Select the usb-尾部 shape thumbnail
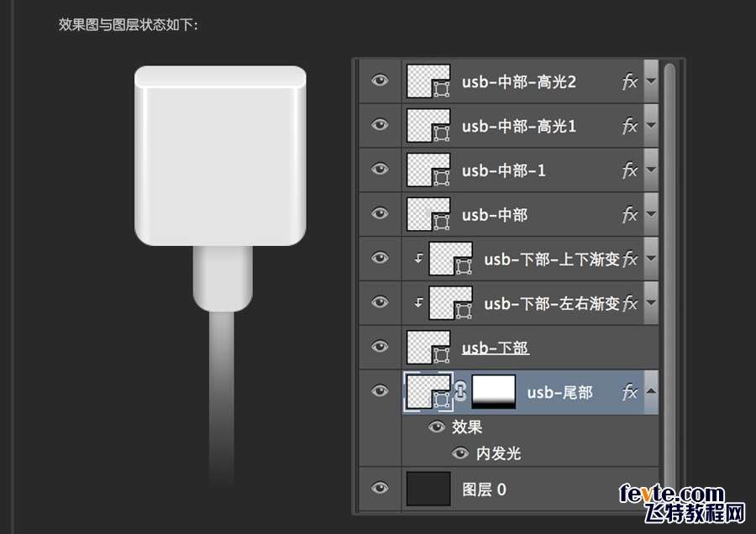The width and height of the screenshot is (756, 534). (428, 391)
